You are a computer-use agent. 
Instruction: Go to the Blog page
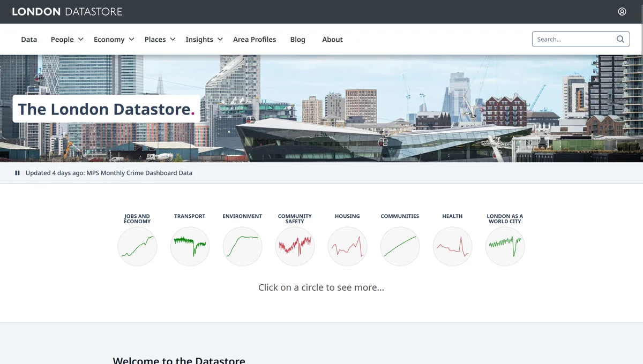click(297, 40)
